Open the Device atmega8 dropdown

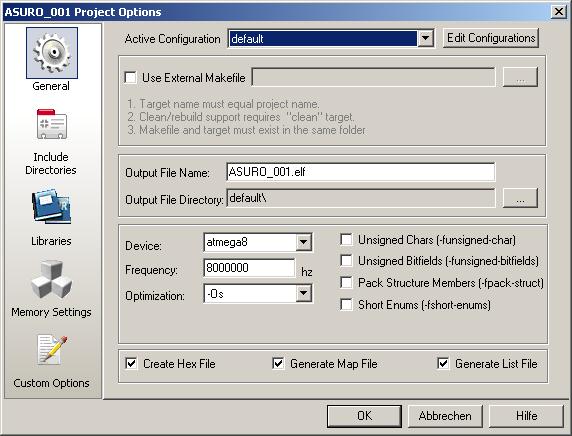(x=304, y=242)
